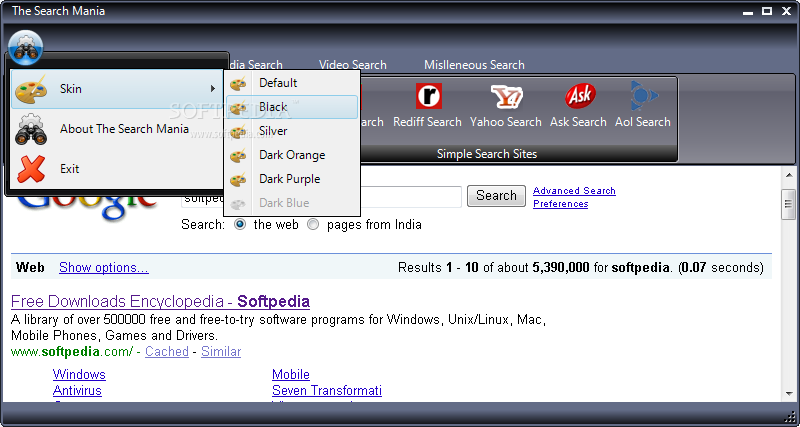Apply the Silver skin

tap(292, 131)
